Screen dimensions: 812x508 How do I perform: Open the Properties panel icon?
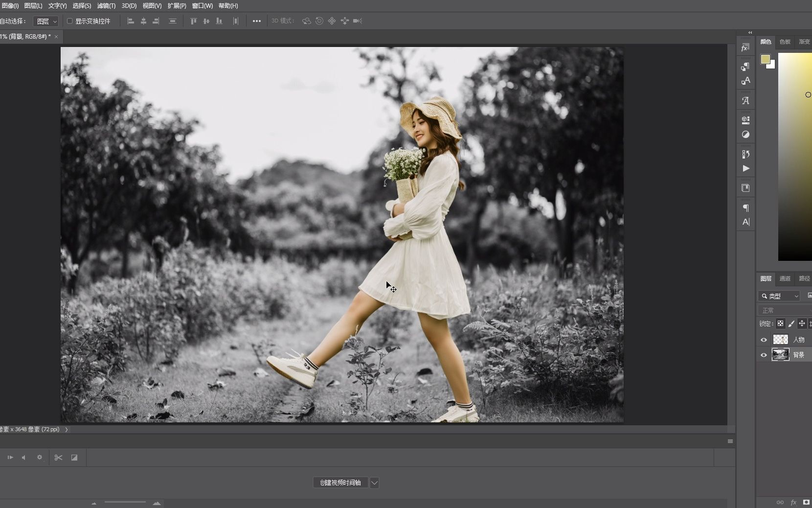(x=745, y=119)
